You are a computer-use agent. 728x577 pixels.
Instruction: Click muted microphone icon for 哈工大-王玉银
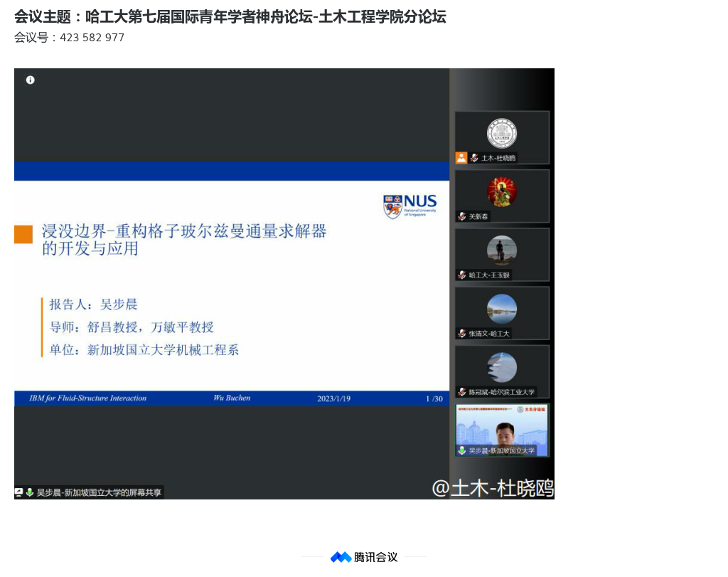462,275
